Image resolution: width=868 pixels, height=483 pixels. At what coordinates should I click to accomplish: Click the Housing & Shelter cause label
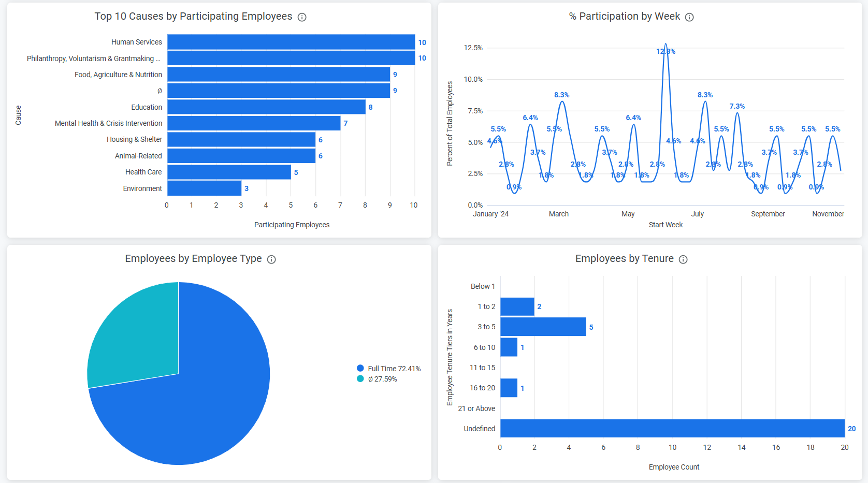[135, 139]
